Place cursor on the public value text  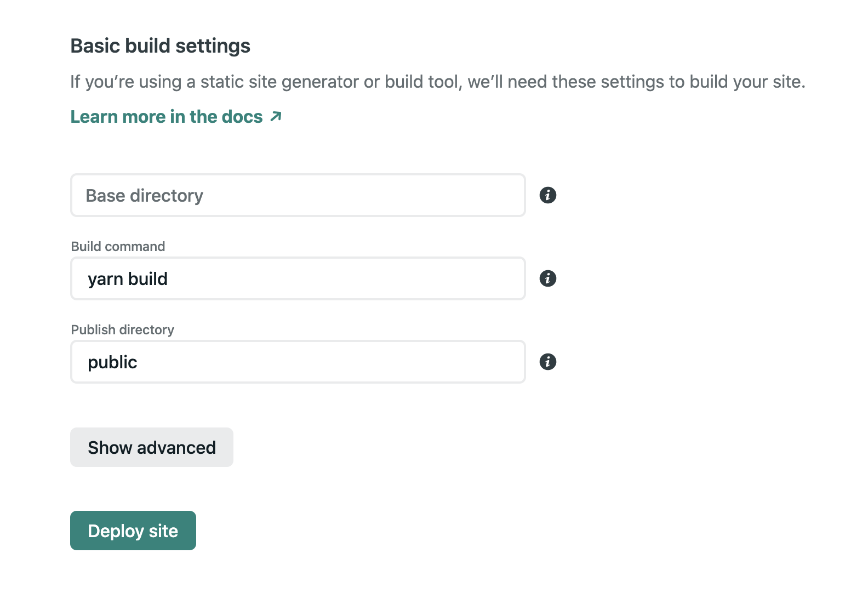coord(112,362)
